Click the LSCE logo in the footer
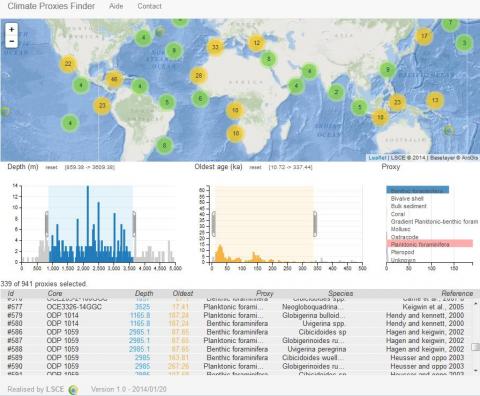The width and height of the screenshot is (480, 396). coord(73,389)
